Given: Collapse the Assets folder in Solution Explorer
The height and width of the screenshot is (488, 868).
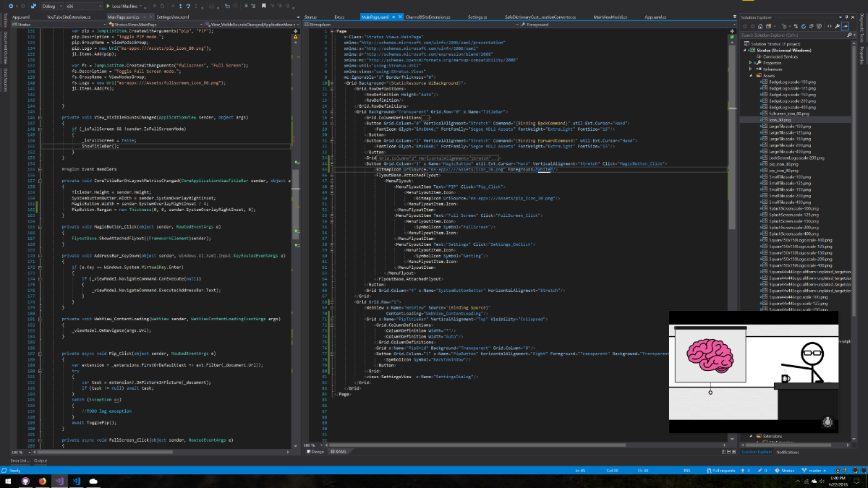Looking at the screenshot, I should tap(751, 75).
